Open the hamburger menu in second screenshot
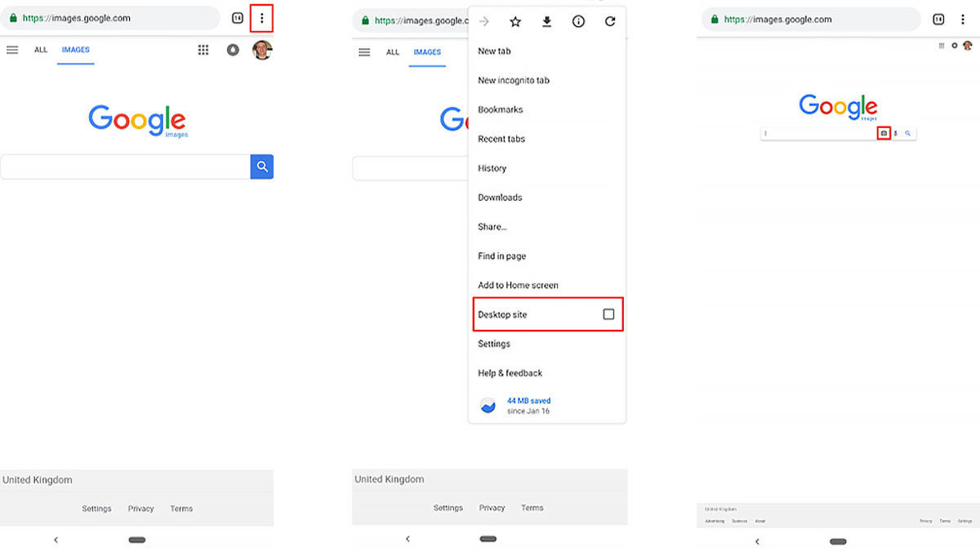 point(364,52)
